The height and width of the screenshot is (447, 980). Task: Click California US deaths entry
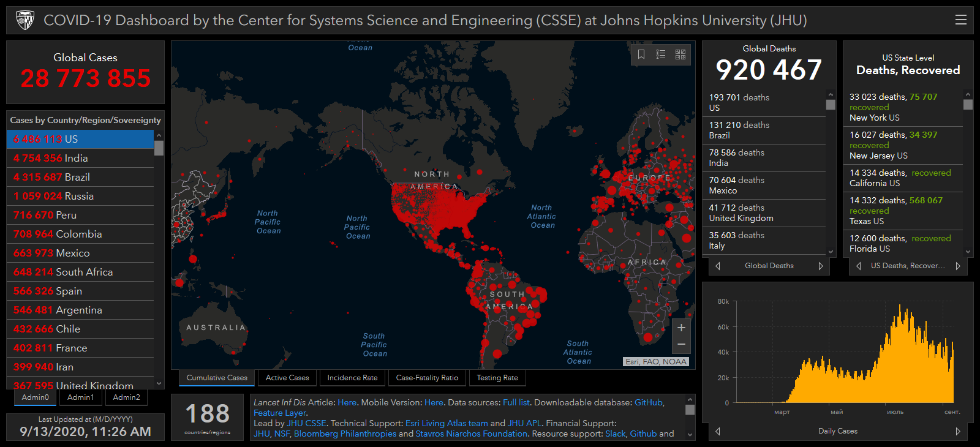tap(903, 178)
